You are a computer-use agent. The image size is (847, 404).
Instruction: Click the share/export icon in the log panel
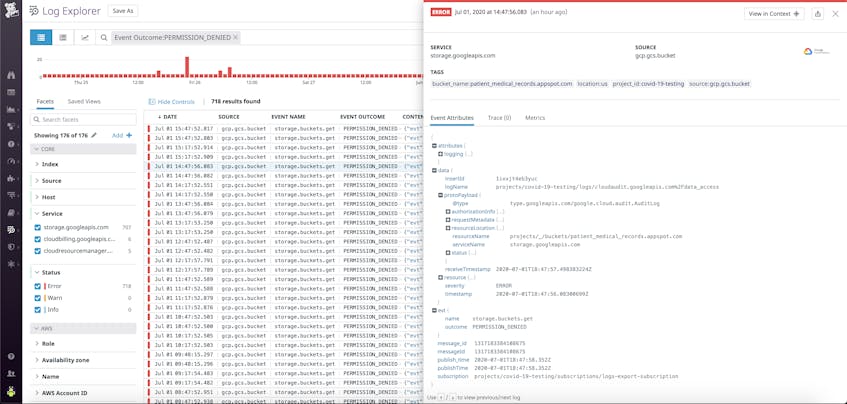point(818,14)
